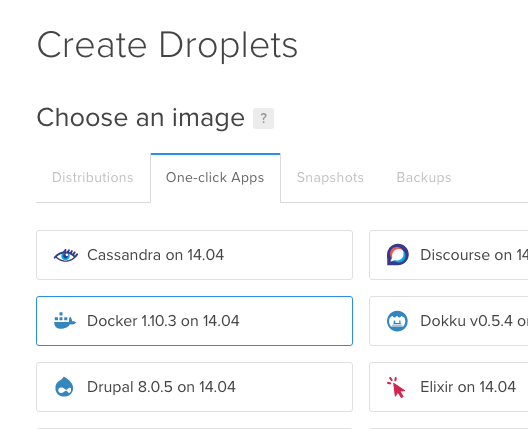Click the Elixir red cursor icon
The height and width of the screenshot is (429, 528).
point(396,387)
